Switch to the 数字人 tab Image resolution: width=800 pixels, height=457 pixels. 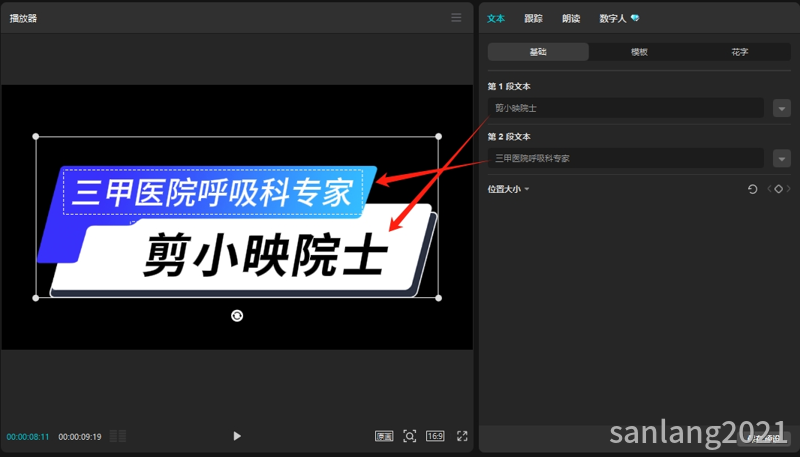point(612,18)
